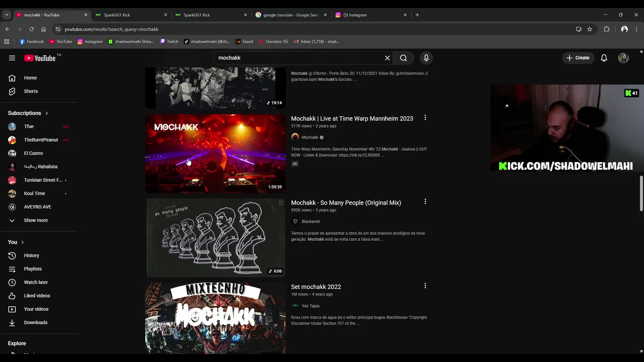The image size is (644, 362).
Task: Close the mochakk YouTube tab
Action: (86, 15)
